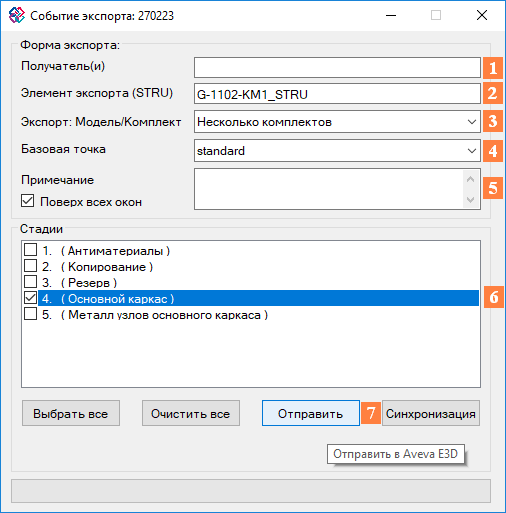Click the Синхронизация button

click(431, 413)
